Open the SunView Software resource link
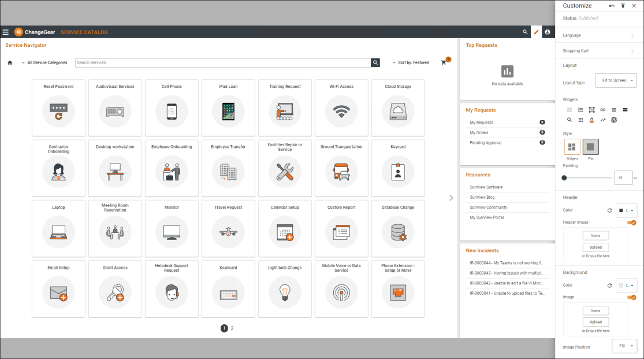The width and height of the screenshot is (644, 359). coord(486,187)
